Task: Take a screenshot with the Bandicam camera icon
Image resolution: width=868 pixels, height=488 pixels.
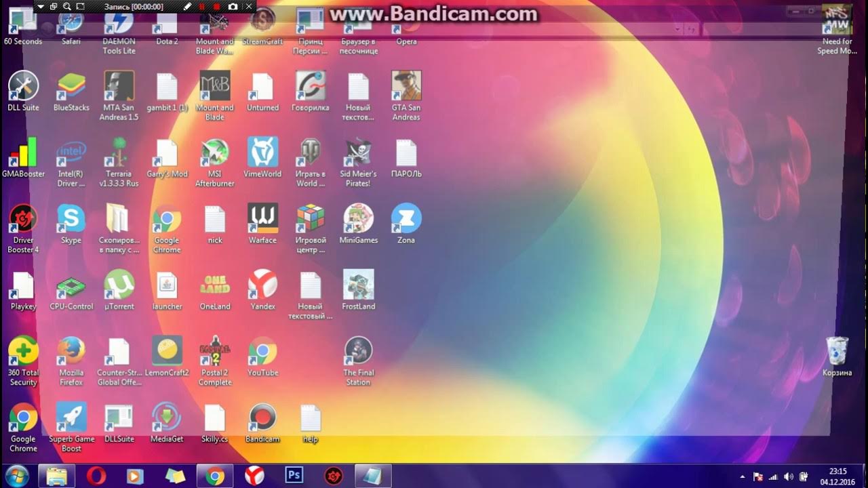Action: click(233, 7)
